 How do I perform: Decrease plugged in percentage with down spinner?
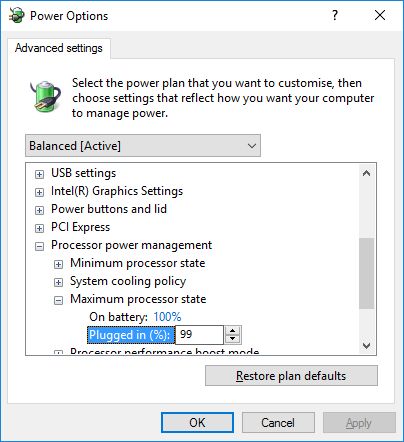pyautogui.click(x=232, y=339)
